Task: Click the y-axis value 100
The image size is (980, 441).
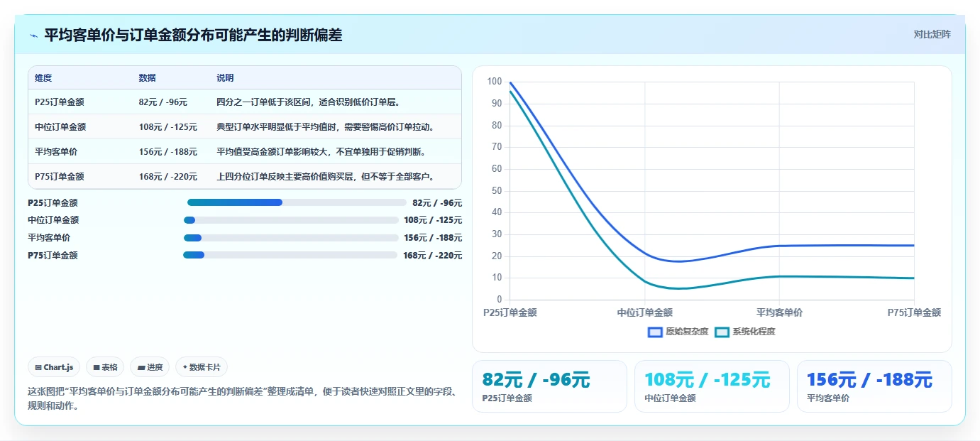Action: tap(495, 82)
